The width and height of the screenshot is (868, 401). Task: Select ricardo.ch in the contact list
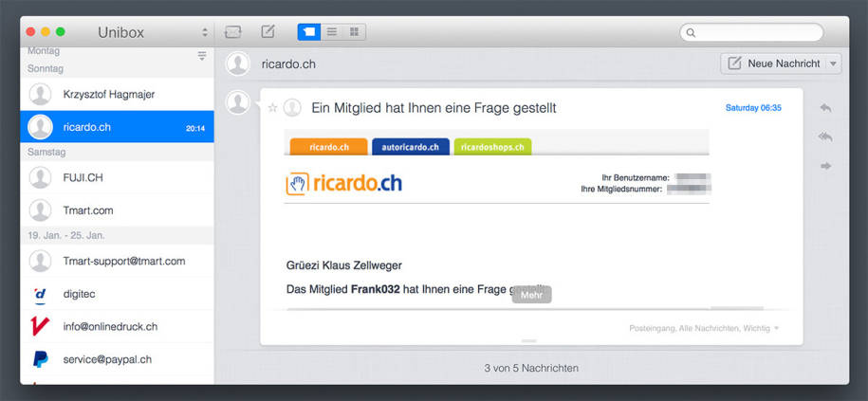click(x=117, y=127)
